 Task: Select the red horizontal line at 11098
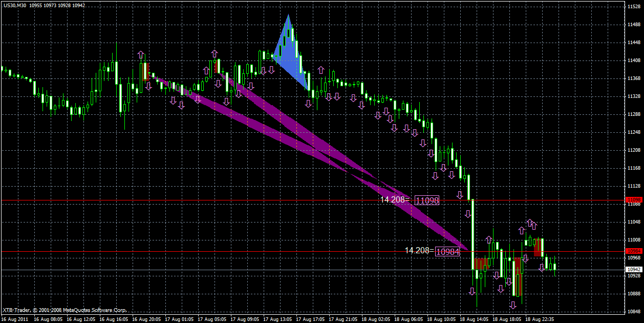(205, 200)
